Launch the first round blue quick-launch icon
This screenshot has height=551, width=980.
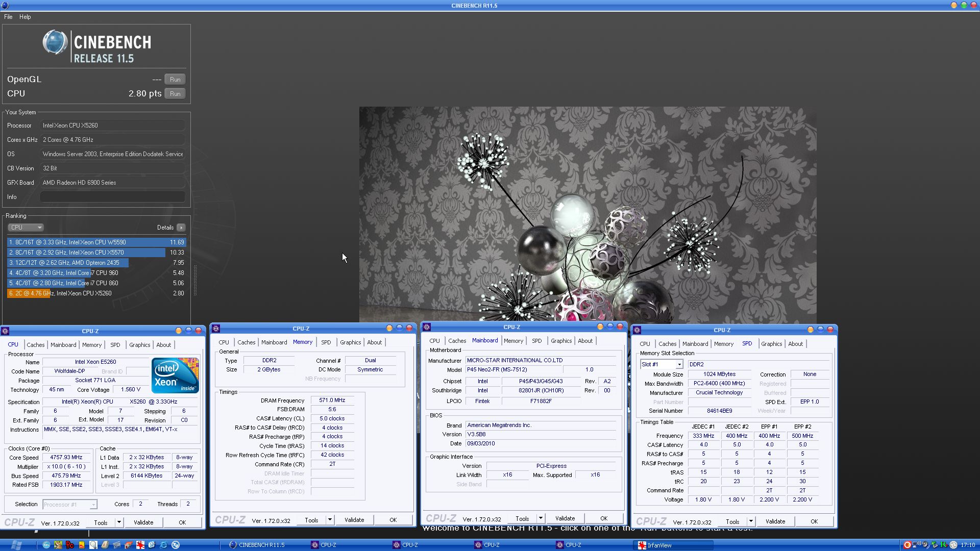pos(46,545)
